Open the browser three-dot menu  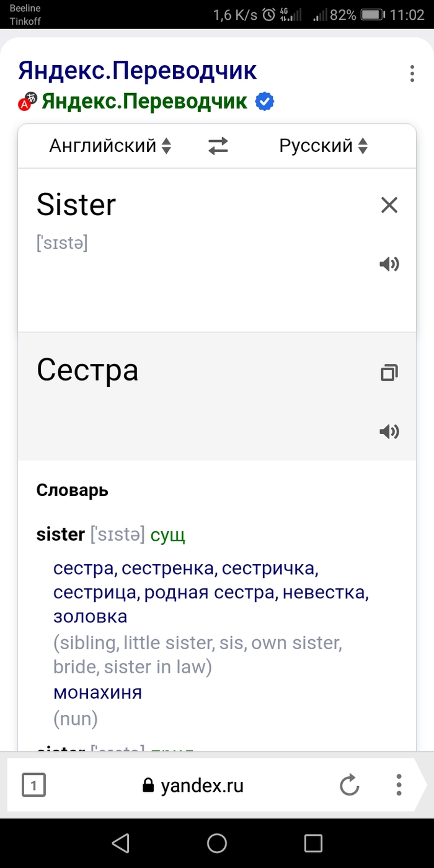399,786
